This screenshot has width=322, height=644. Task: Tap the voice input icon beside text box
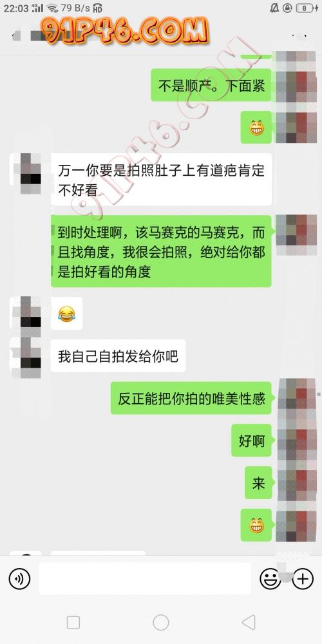tap(19, 579)
